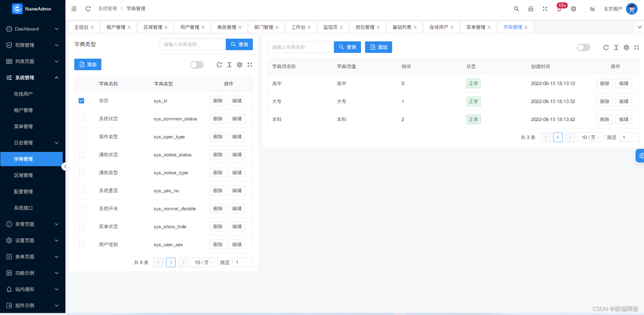The height and width of the screenshot is (315, 644).
Task: Collapse 系统管理 sidebar menu
Action: point(33,78)
